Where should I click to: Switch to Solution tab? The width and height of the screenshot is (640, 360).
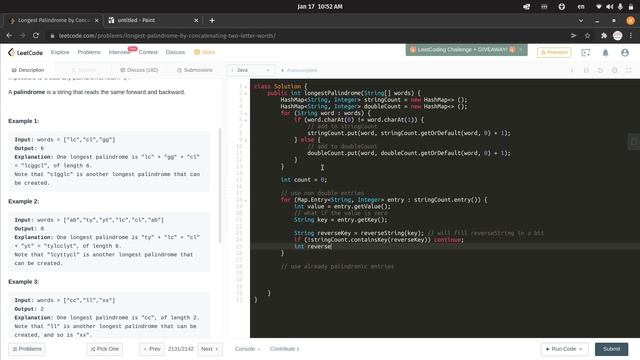click(x=84, y=70)
